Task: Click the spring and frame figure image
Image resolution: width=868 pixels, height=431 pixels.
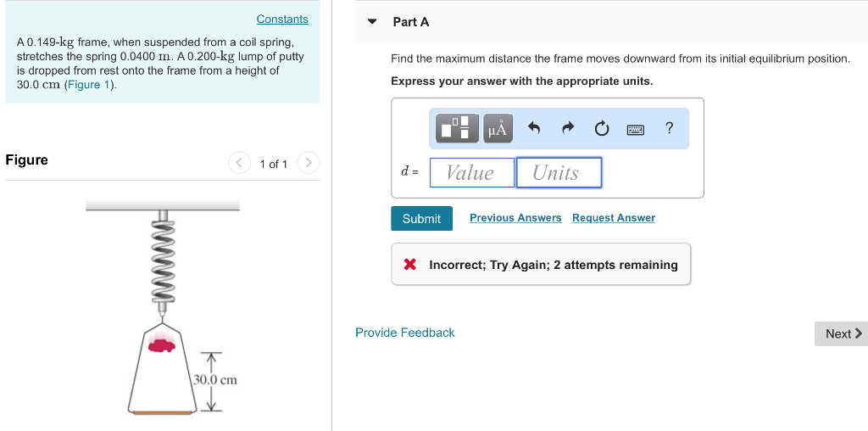Action: tap(163, 307)
